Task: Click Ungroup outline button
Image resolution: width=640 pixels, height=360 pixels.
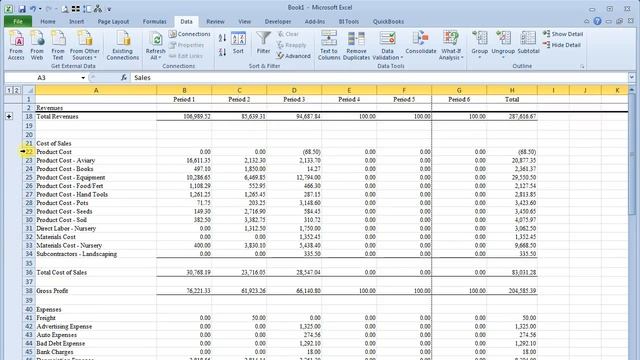Action: pyautogui.click(x=503, y=44)
